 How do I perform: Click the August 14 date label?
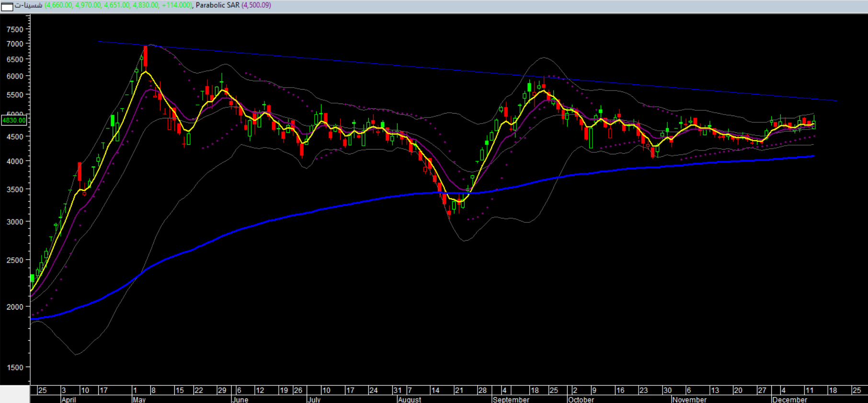435,390
